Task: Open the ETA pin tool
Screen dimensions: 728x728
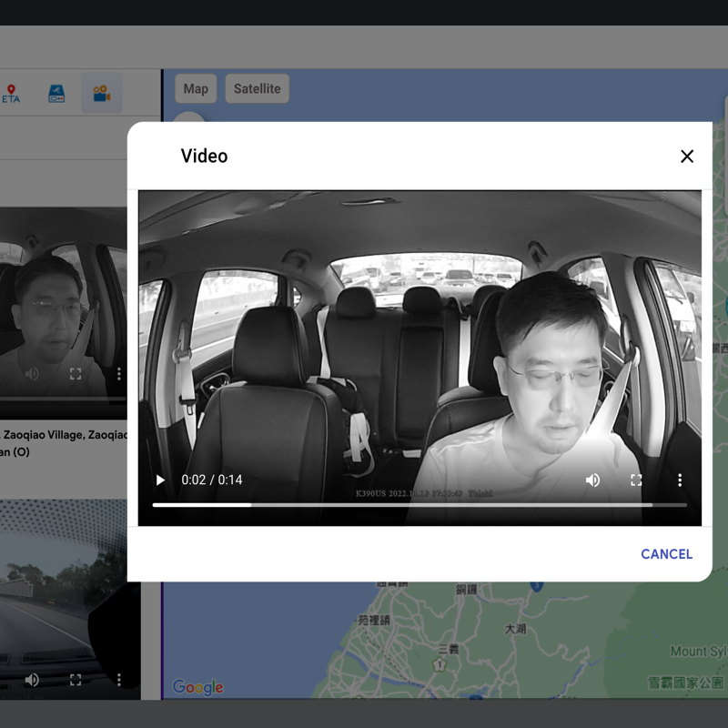Action: coord(11,94)
